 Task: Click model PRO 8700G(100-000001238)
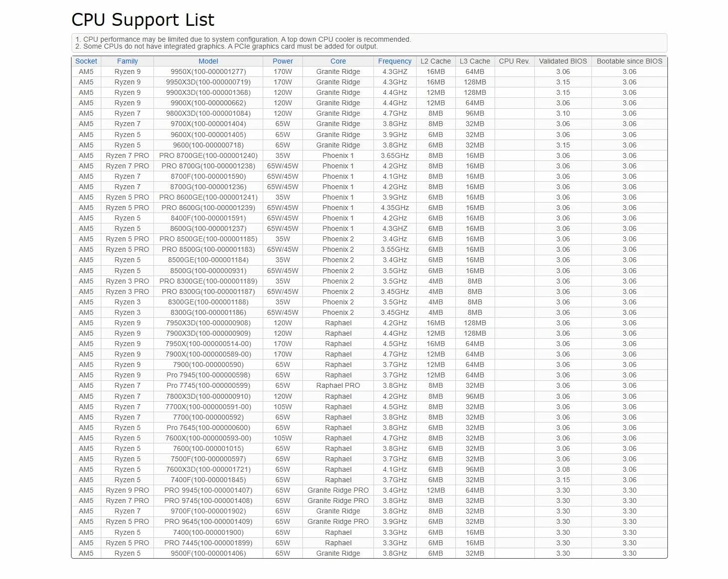(208, 166)
